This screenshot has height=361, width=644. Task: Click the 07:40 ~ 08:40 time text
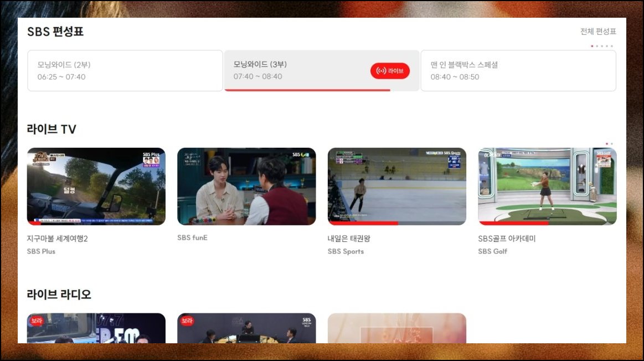pos(257,77)
